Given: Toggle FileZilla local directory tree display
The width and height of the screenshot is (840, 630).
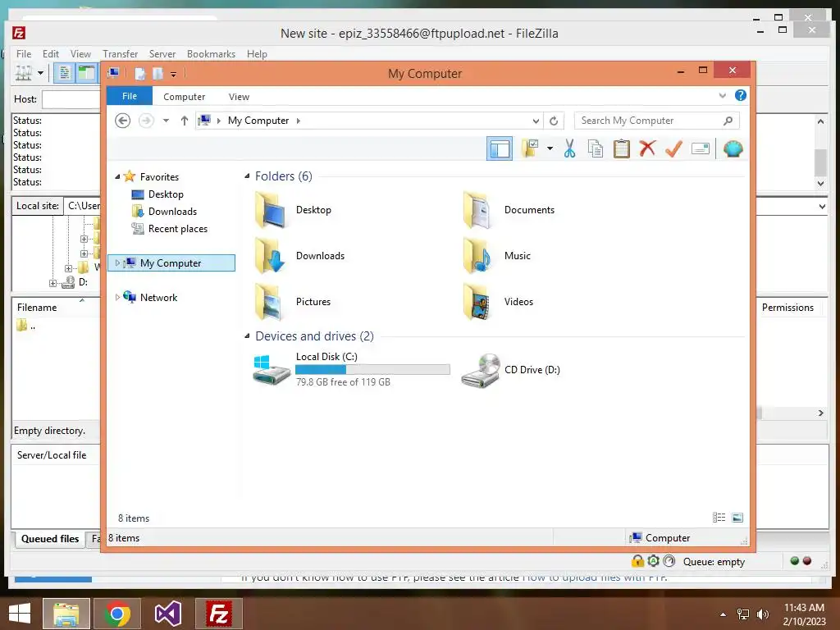Looking at the screenshot, I should click(x=86, y=73).
